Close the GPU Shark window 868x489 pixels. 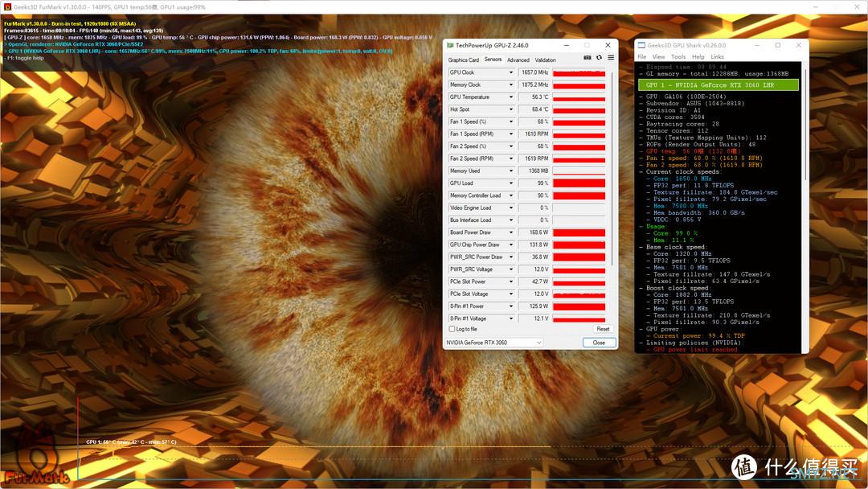798,45
